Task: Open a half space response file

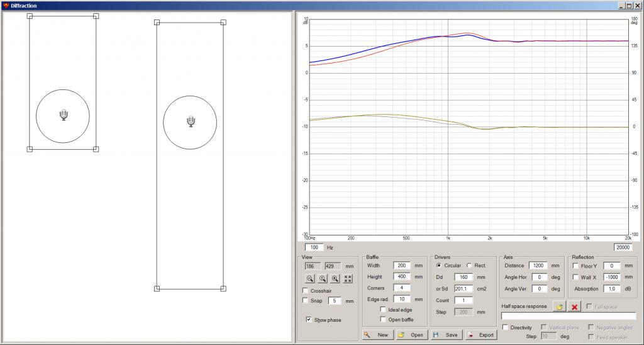Action: click(x=559, y=307)
